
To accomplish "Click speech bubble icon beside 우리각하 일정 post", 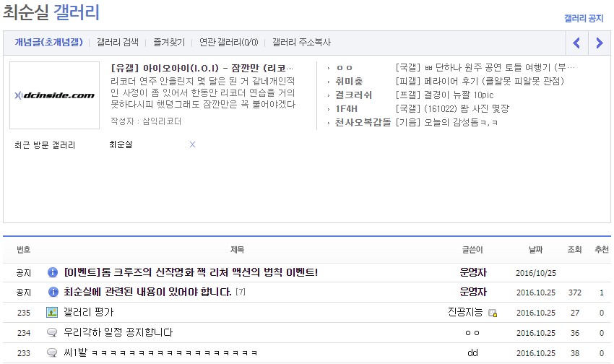I will [52, 333].
